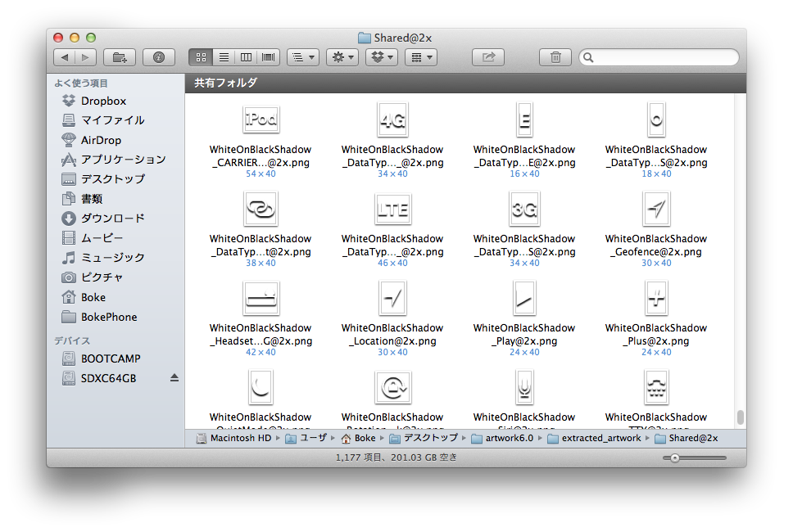Select the chain-link hotspot thumbnail
Image resolution: width=793 pixels, height=532 pixels.
[x=261, y=209]
